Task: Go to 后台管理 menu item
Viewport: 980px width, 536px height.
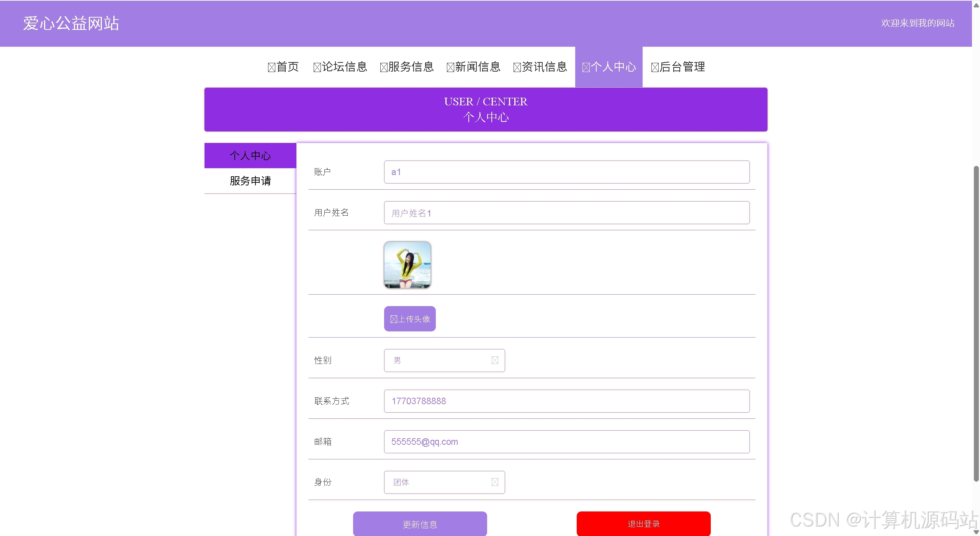Action: [682, 67]
